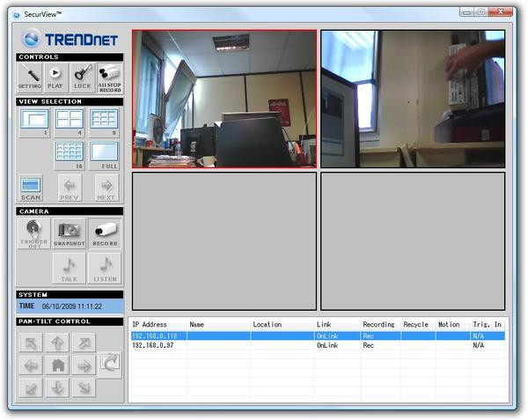Switch to Full screen view
The width and height of the screenshot is (528, 420).
(104, 155)
